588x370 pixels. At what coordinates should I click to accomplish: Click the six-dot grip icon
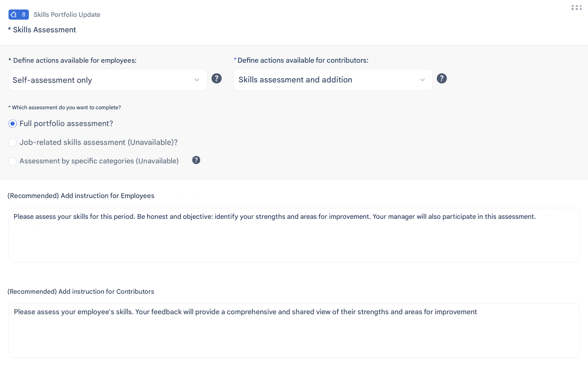tap(576, 8)
